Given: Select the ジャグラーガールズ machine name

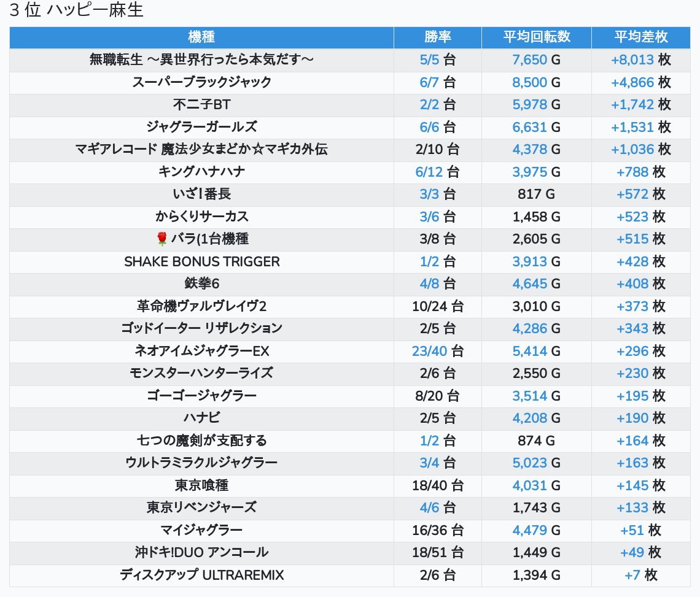Looking at the screenshot, I should coord(201,127).
